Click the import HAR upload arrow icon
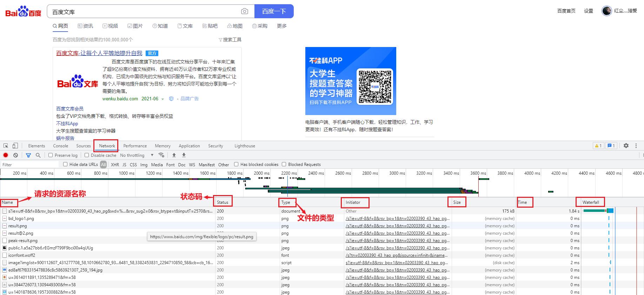This screenshot has height=295, width=644. [174, 155]
